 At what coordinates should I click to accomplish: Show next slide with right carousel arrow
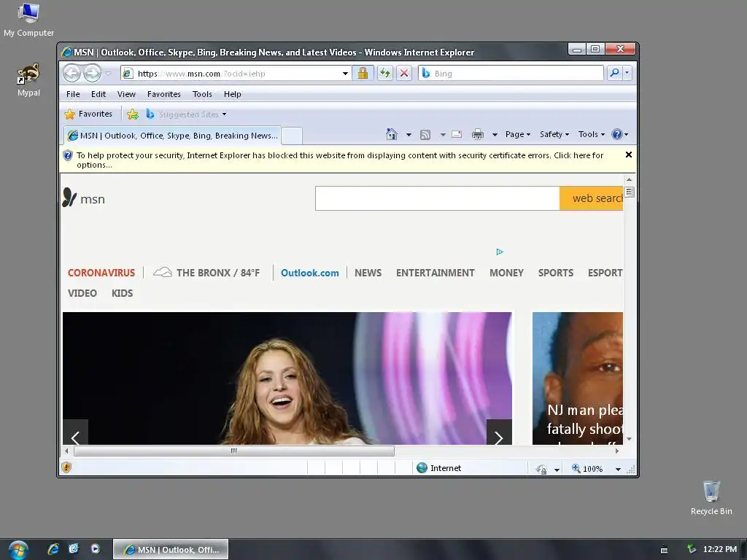[x=499, y=432]
